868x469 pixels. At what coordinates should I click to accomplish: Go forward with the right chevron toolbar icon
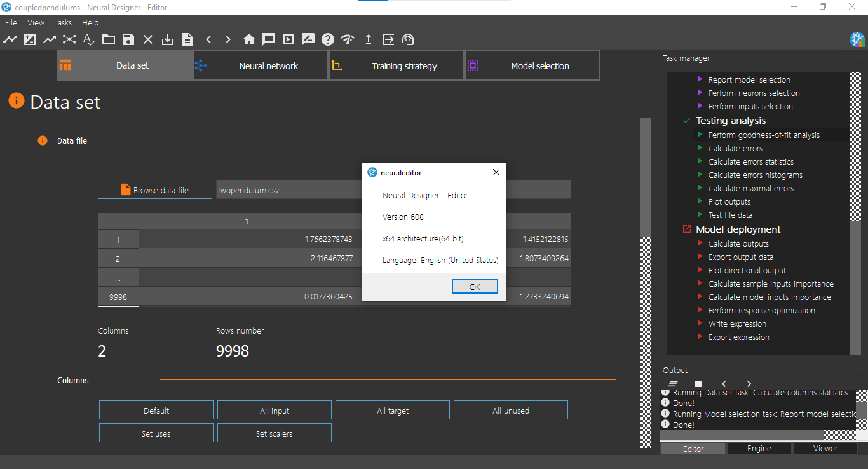point(228,39)
